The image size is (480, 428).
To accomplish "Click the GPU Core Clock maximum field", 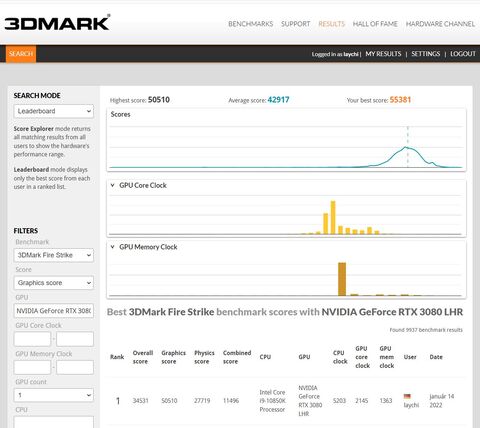I will [75, 339].
